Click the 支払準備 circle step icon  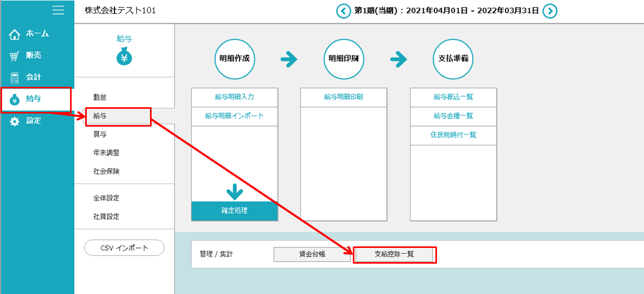[x=453, y=59]
